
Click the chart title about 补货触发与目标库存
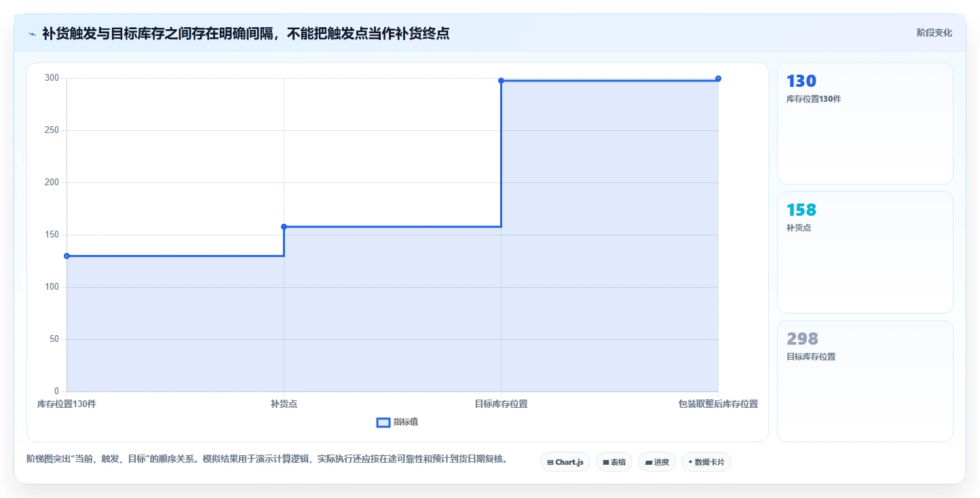click(x=246, y=33)
